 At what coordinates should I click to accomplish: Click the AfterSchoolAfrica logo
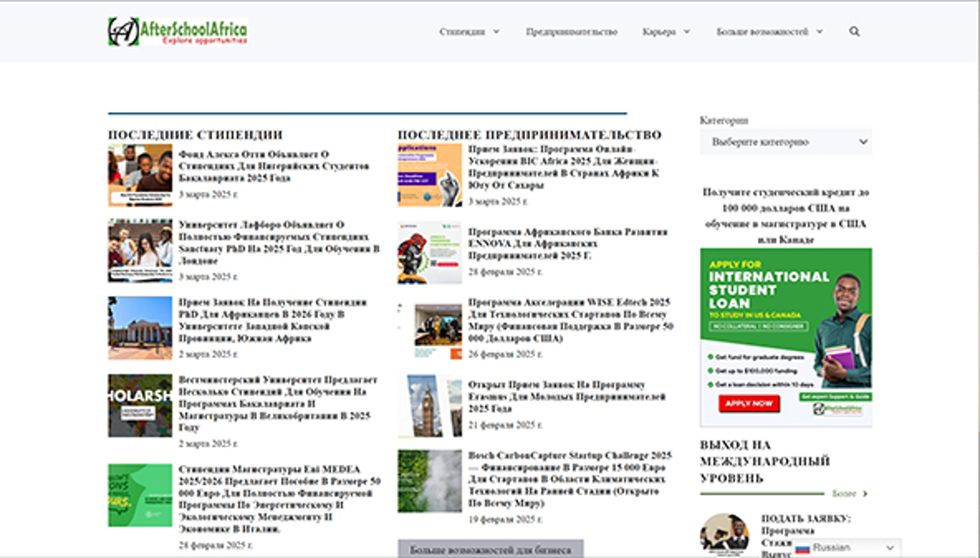(x=177, y=31)
